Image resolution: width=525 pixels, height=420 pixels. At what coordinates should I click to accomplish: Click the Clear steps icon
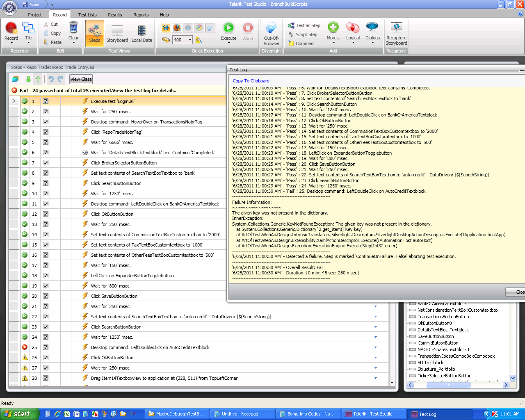pos(73,32)
